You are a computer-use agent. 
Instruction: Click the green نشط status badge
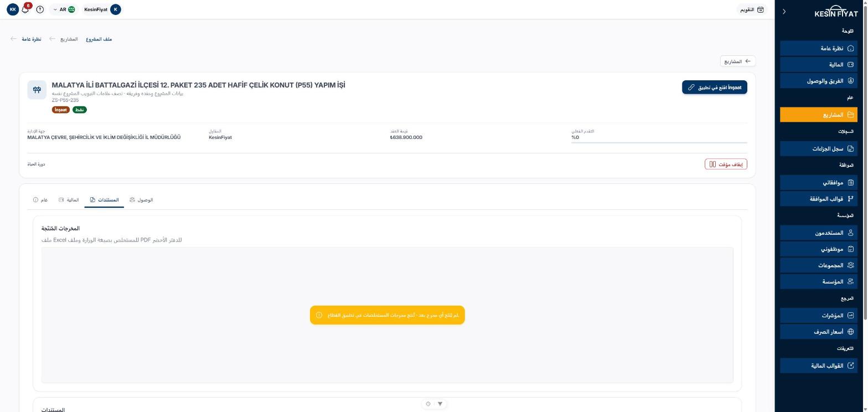[80, 110]
